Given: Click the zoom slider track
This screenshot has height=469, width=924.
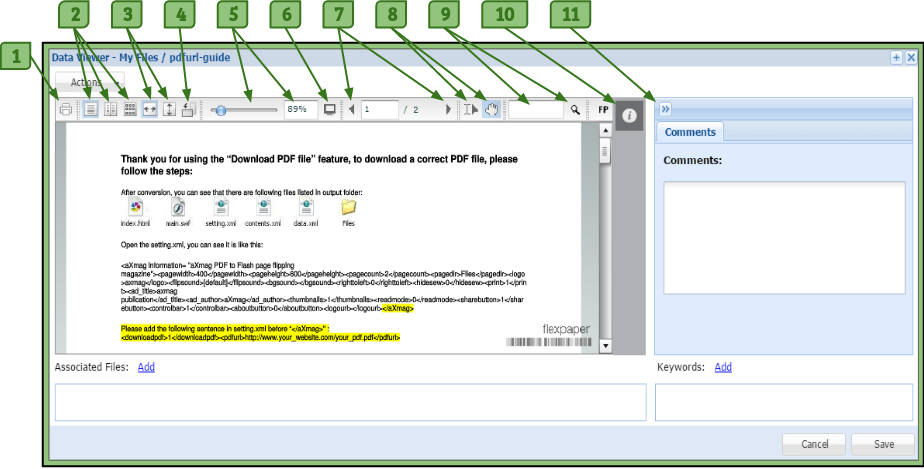Looking at the screenshot, I should (x=244, y=110).
